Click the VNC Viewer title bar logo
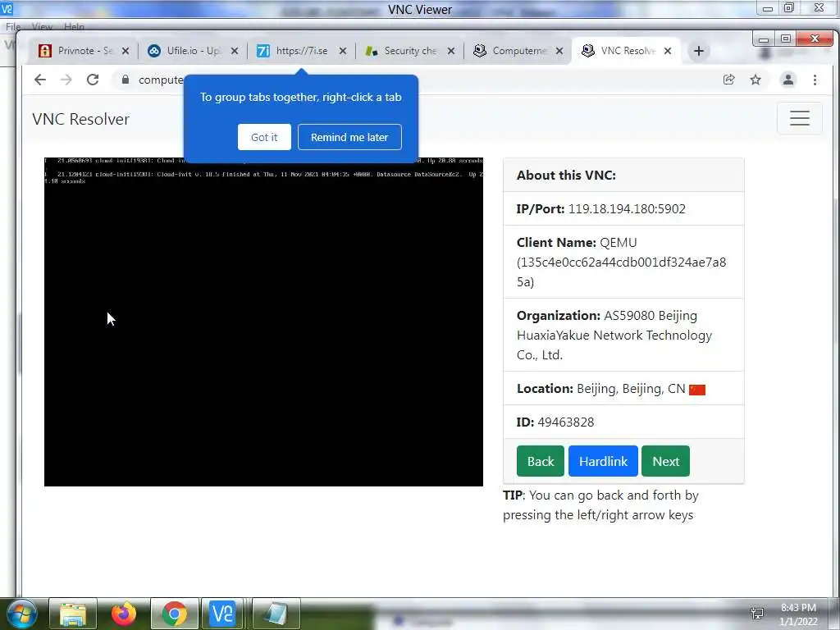The width and height of the screenshot is (840, 630). pyautogui.click(x=7, y=8)
